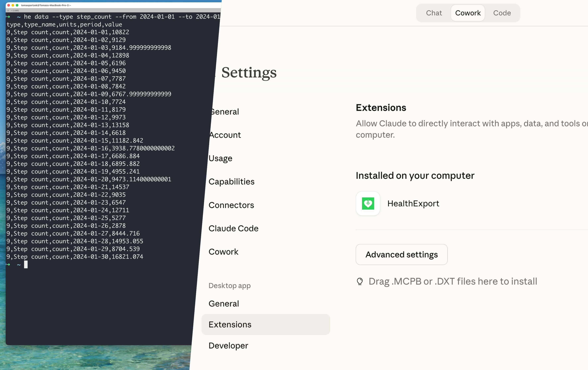Close the zsh terminal tab
This screenshot has width=588, height=370.
point(8,10)
